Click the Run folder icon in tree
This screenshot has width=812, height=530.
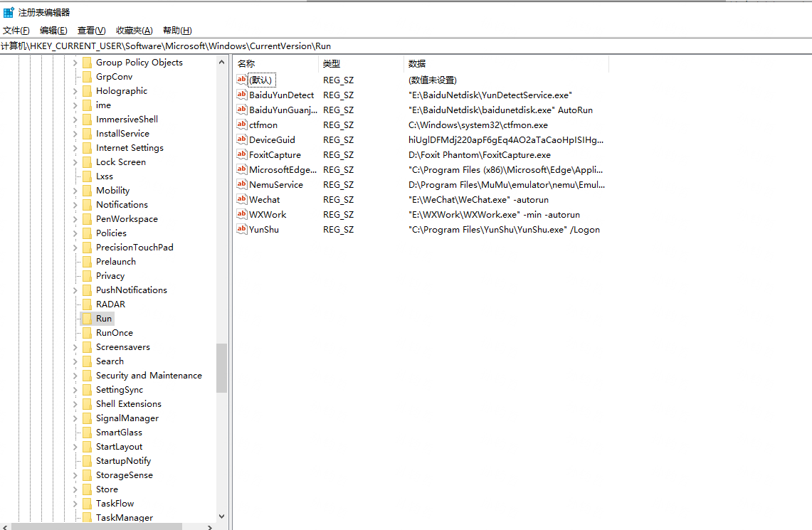87,318
